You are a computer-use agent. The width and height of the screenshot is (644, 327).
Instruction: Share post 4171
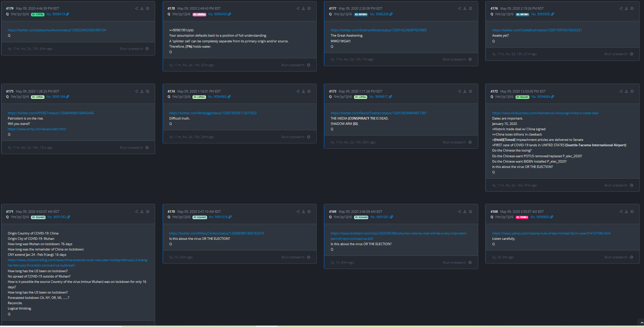coord(136,212)
